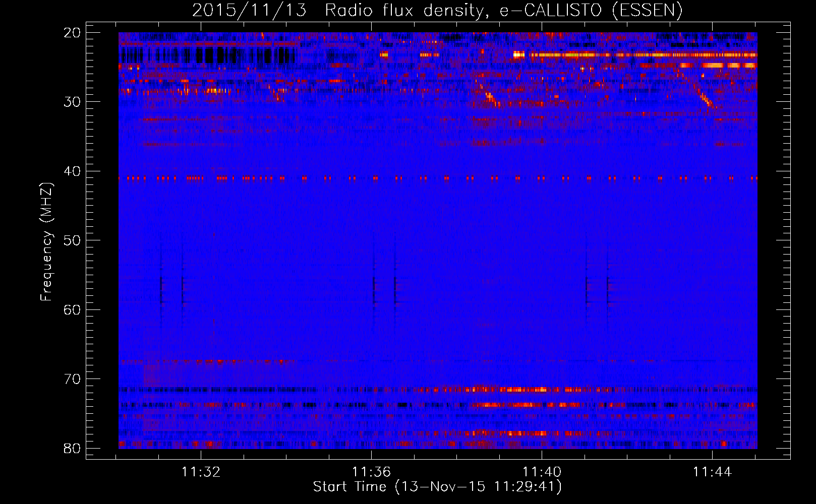
Task: Click the 50 frequency tick label
Action: (73, 240)
